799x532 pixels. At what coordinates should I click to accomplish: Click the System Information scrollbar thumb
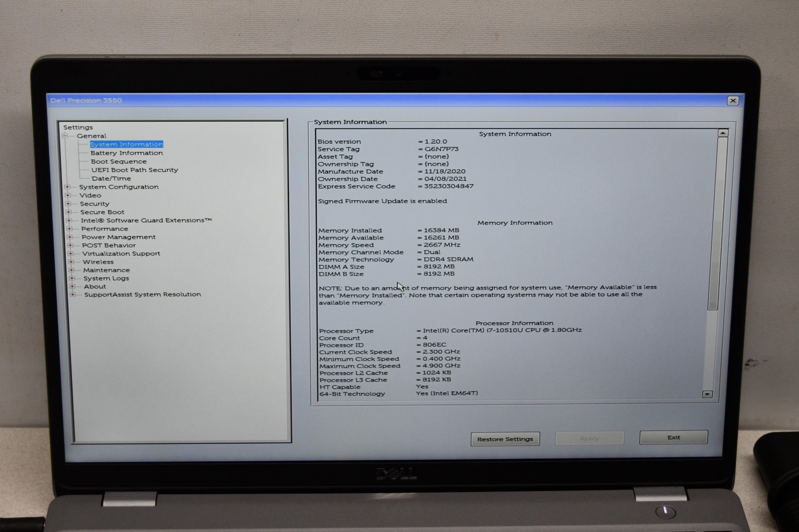pyautogui.click(x=718, y=224)
